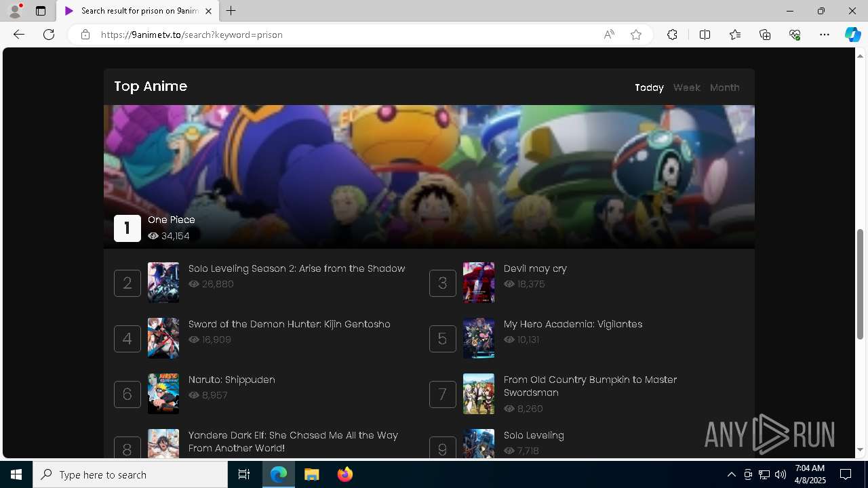Show hidden system tray icons
The height and width of the screenshot is (488, 868).
tap(731, 474)
